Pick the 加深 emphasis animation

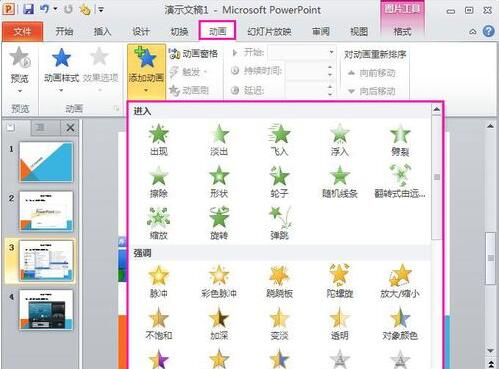219,323
